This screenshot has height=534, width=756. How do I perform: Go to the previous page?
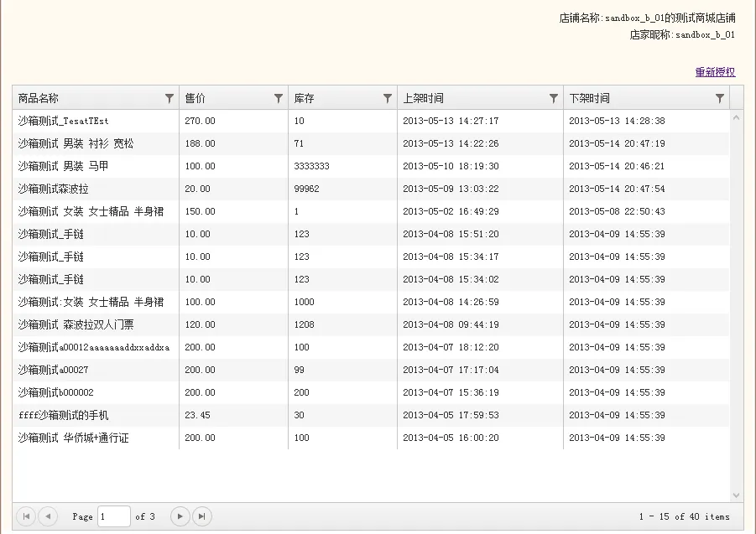[48, 516]
